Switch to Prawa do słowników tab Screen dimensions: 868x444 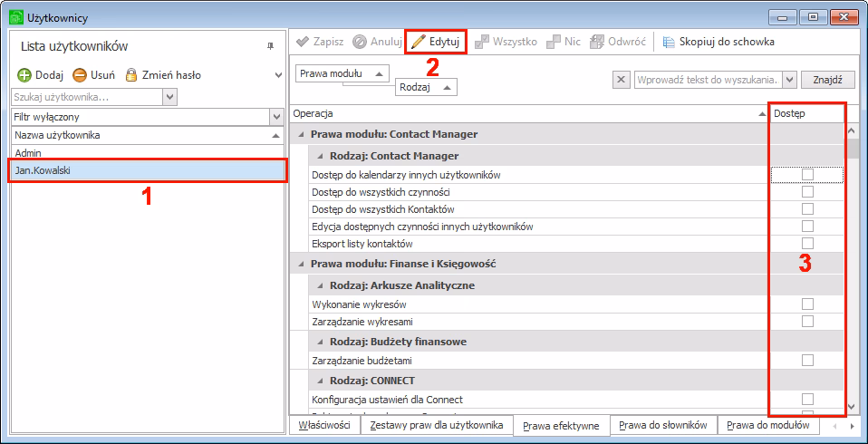tap(663, 425)
